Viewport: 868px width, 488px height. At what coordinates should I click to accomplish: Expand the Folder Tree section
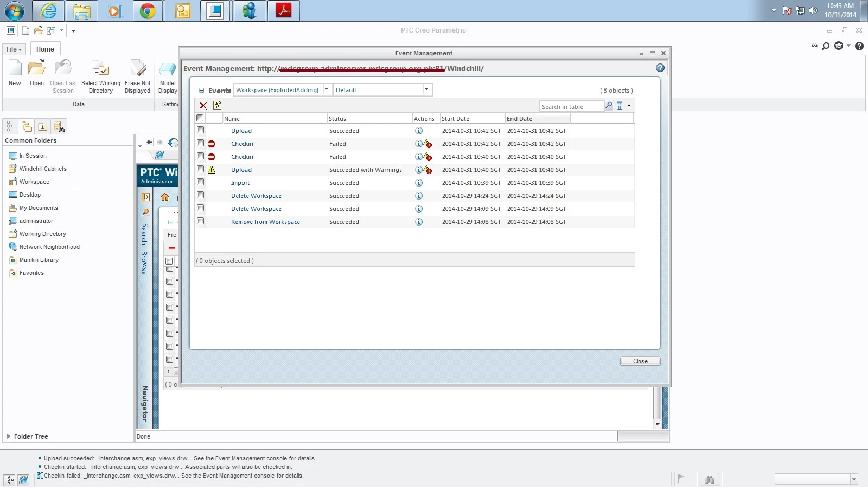(x=9, y=436)
